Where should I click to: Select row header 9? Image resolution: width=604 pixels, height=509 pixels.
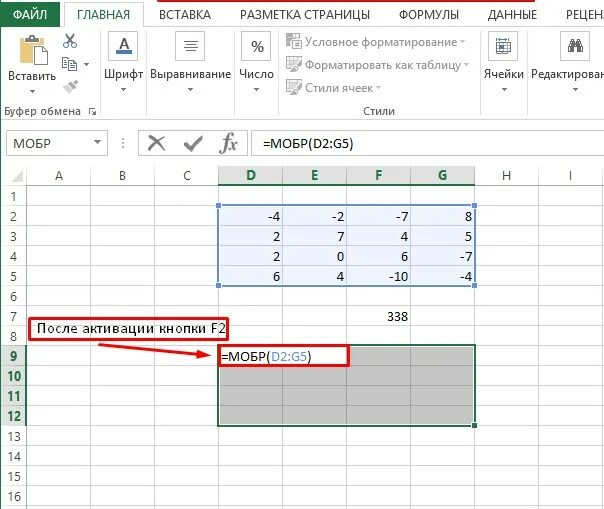click(13, 356)
